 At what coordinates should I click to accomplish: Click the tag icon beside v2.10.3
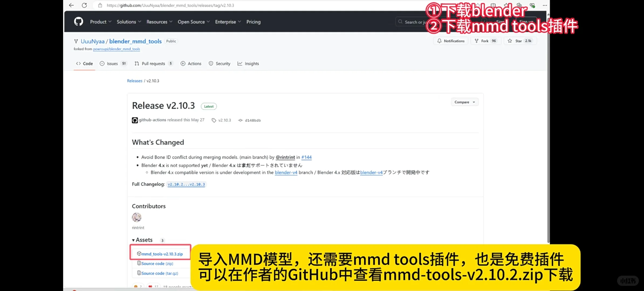[214, 120]
